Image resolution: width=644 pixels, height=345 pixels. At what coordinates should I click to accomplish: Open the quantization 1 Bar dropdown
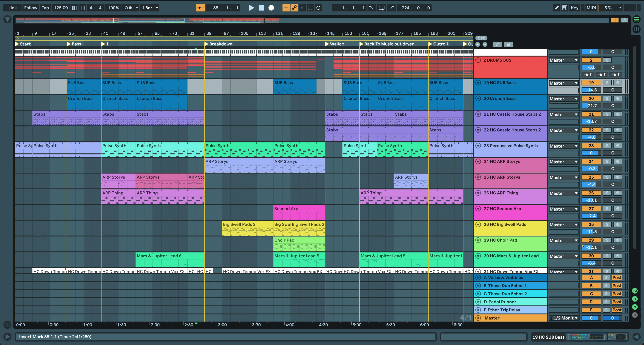tap(150, 8)
